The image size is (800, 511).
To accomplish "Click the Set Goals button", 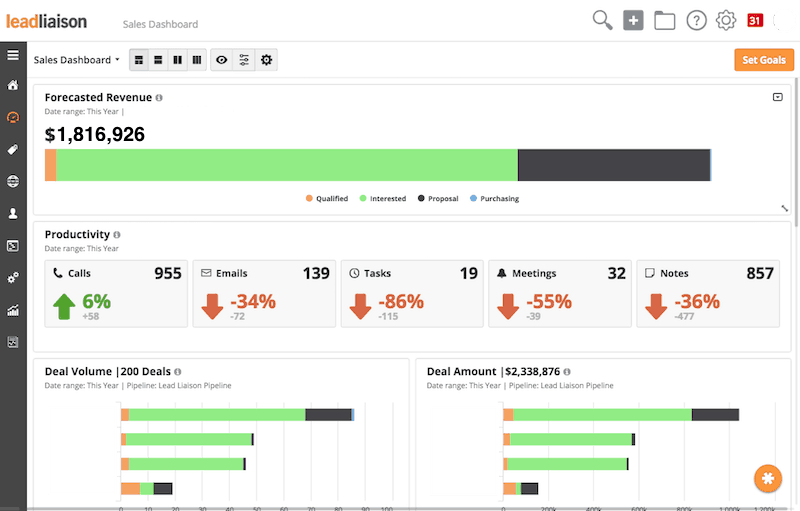I will point(764,60).
